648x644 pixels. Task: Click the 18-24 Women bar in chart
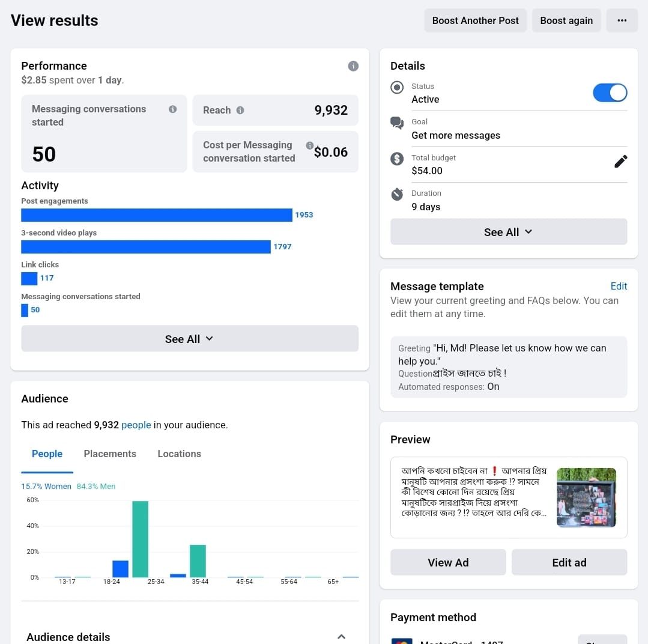point(120,569)
